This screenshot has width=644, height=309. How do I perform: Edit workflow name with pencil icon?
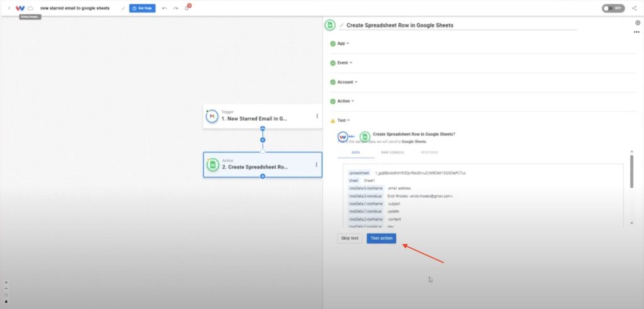click(123, 8)
